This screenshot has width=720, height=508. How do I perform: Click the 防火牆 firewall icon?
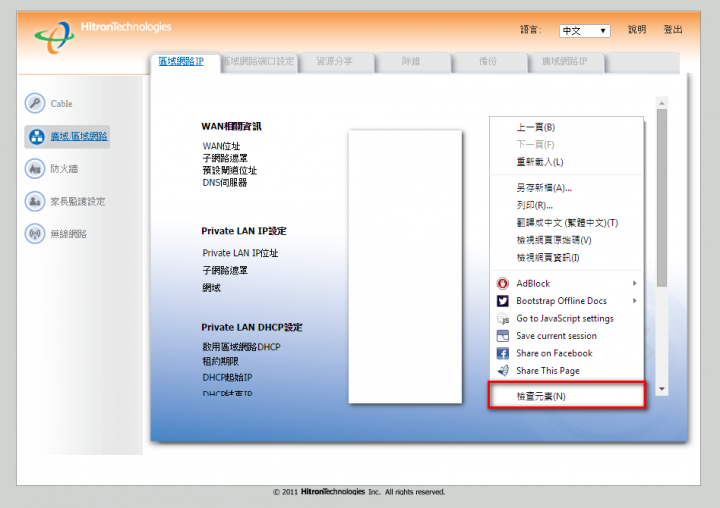click(x=35, y=169)
